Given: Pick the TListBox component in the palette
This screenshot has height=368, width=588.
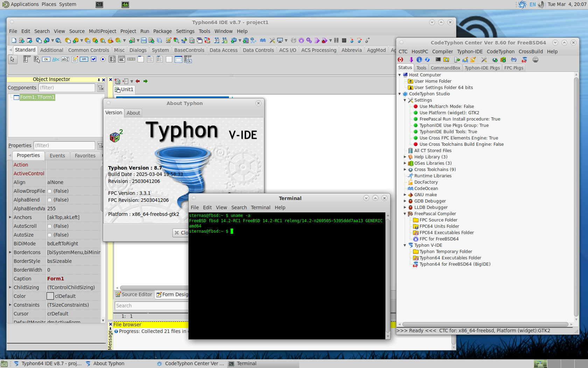Looking at the screenshot, I should [112, 59].
